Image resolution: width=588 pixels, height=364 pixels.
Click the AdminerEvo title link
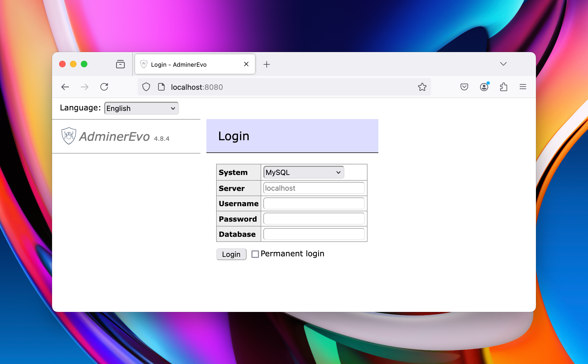pyautogui.click(x=114, y=136)
